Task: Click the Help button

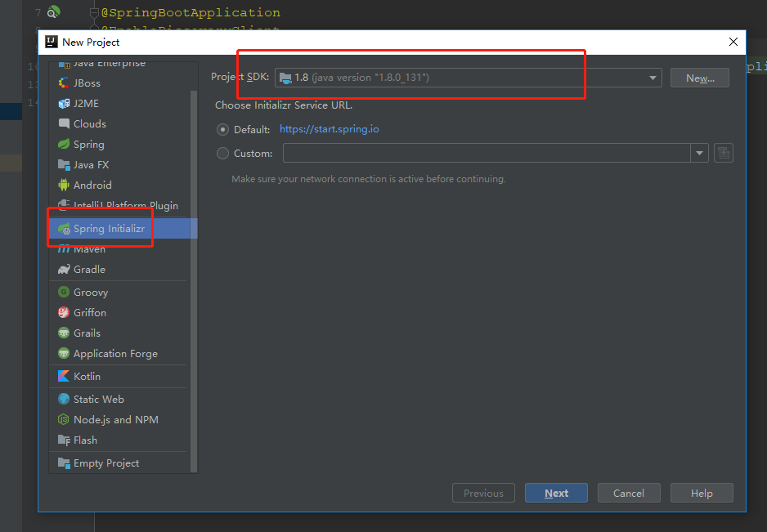Action: pos(702,493)
